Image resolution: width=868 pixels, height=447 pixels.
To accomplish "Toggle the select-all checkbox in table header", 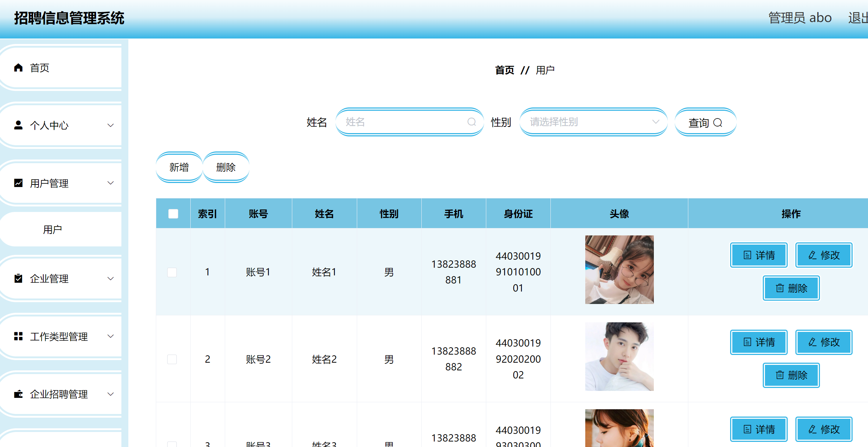I will coord(173,214).
